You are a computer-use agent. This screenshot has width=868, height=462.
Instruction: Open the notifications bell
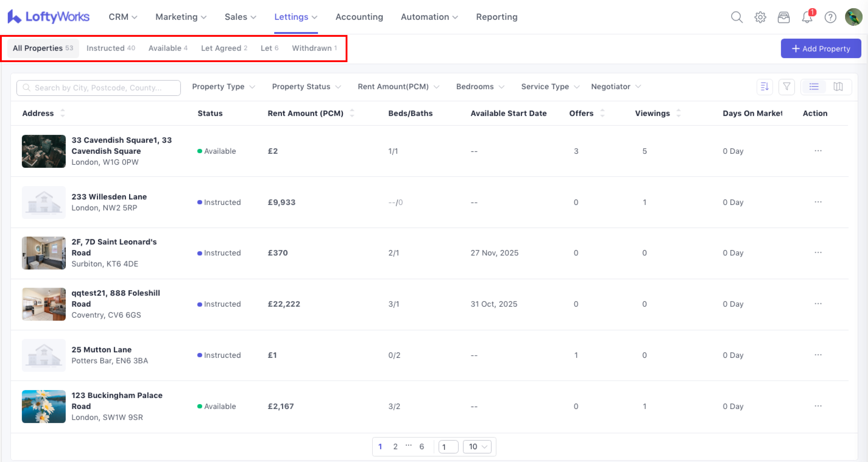point(807,17)
